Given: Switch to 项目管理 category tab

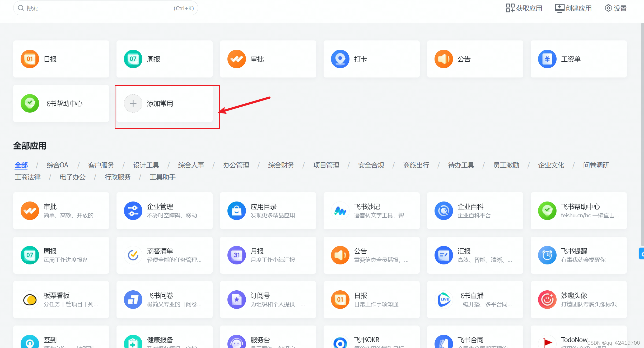Looking at the screenshot, I should [326, 165].
